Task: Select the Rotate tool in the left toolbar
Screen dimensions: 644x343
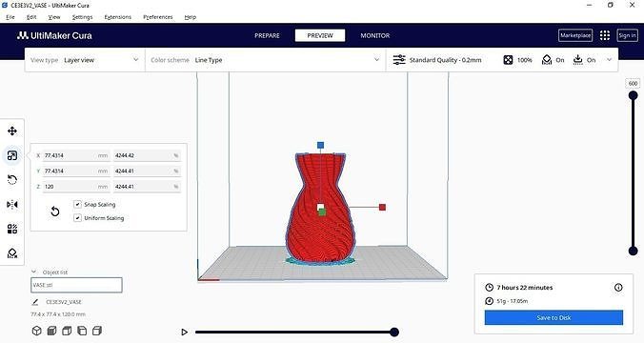Action: pos(12,180)
